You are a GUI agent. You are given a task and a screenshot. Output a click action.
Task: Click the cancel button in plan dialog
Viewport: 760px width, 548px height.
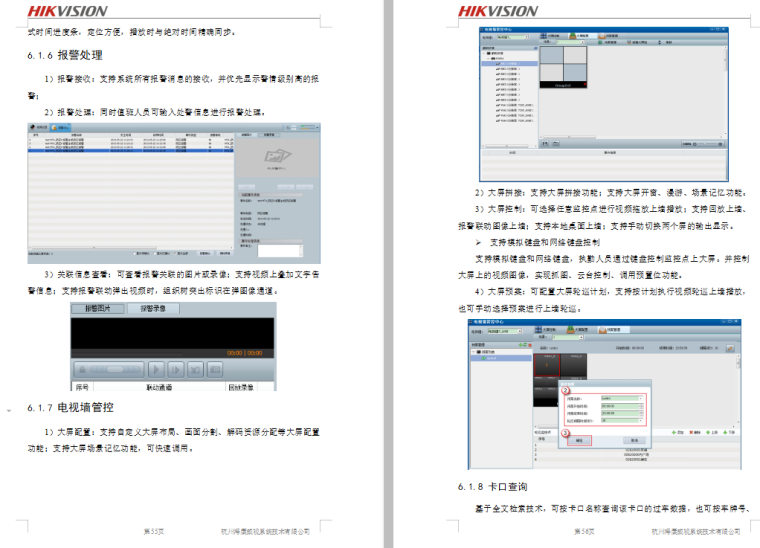tap(632, 439)
